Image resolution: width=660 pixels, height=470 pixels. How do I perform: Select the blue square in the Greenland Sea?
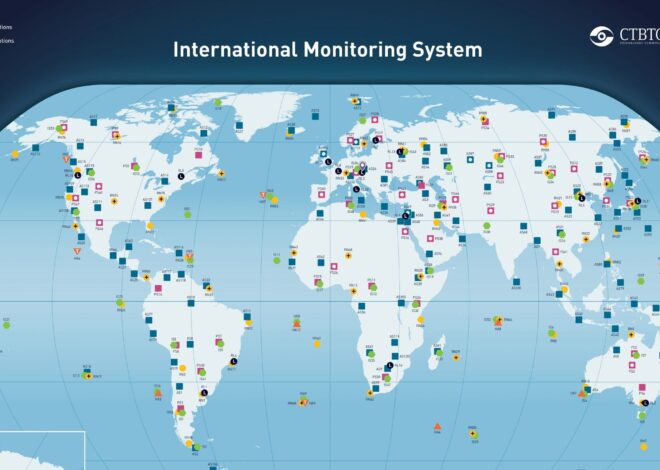pyautogui.click(x=315, y=117)
